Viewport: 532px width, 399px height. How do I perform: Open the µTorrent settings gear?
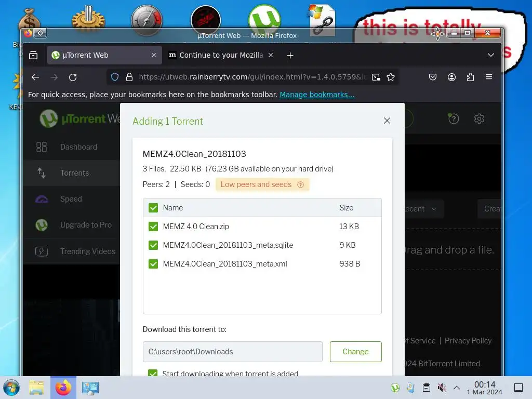point(479,119)
